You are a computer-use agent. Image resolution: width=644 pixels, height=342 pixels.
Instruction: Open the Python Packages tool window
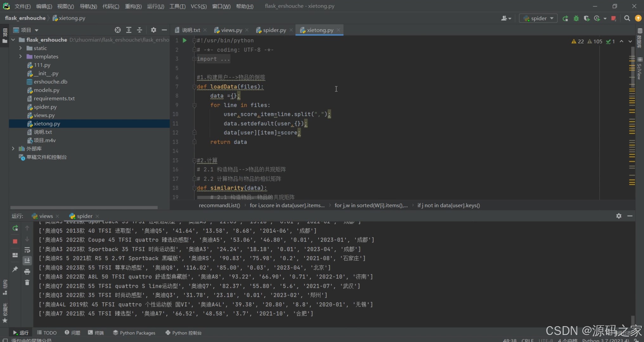(134, 333)
